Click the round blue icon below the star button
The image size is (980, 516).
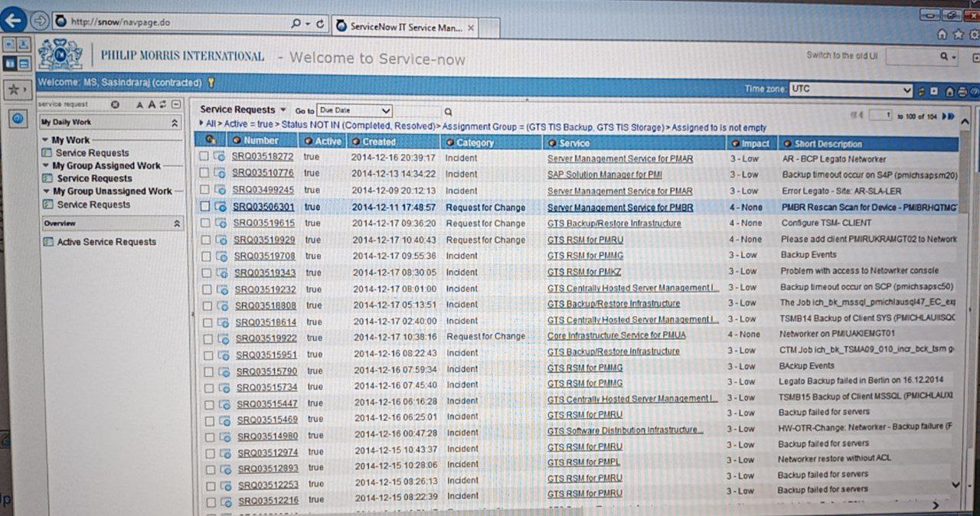pos(19,119)
